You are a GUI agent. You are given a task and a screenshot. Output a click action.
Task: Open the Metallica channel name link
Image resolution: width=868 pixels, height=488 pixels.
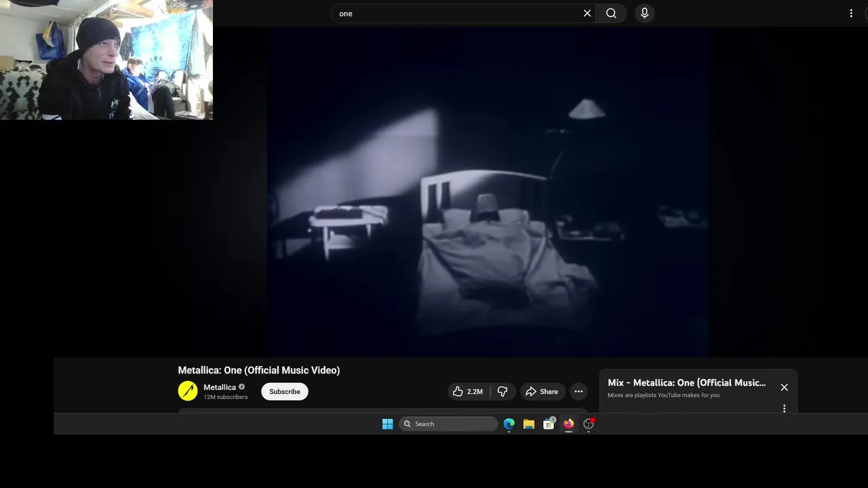point(220,387)
